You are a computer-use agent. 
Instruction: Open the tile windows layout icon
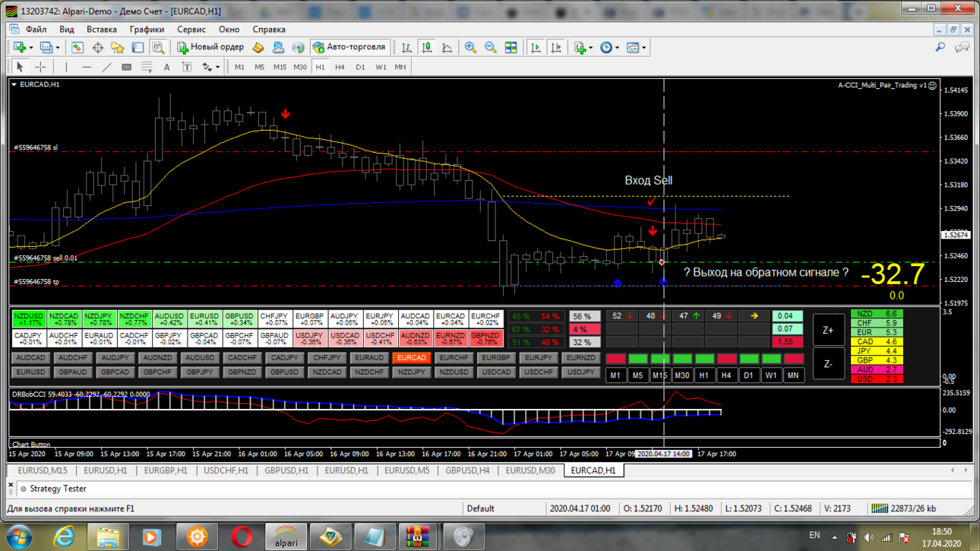coord(511,47)
